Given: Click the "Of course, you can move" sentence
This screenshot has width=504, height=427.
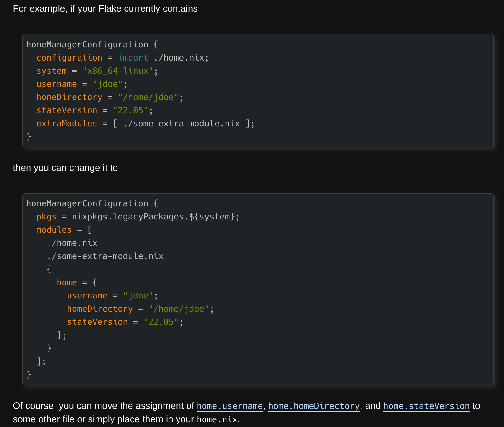Looking at the screenshot, I should tap(247, 413).
